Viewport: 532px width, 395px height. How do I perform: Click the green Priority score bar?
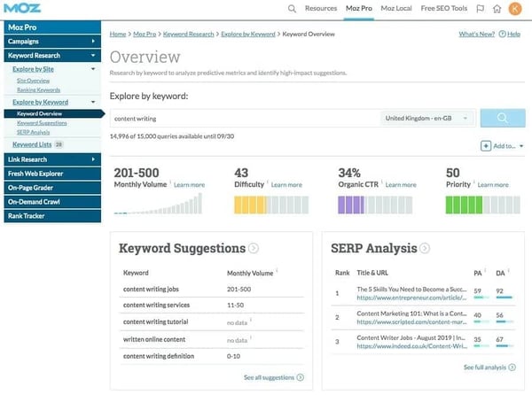click(x=483, y=205)
